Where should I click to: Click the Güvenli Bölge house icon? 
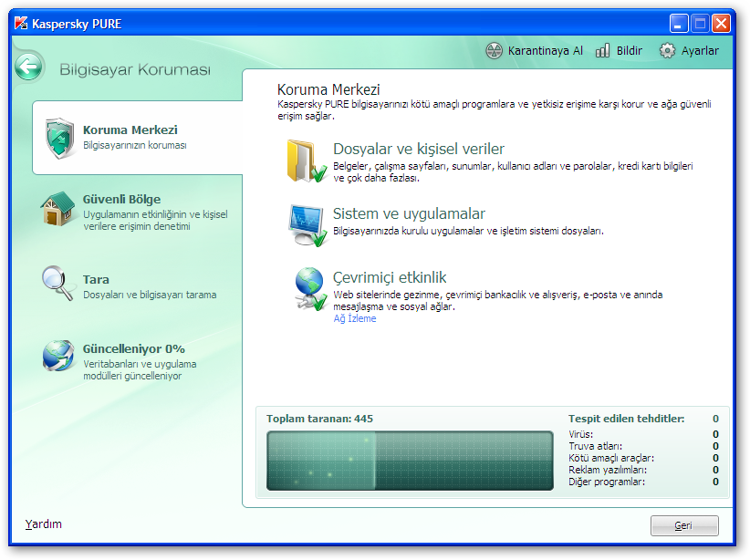pos(57,209)
